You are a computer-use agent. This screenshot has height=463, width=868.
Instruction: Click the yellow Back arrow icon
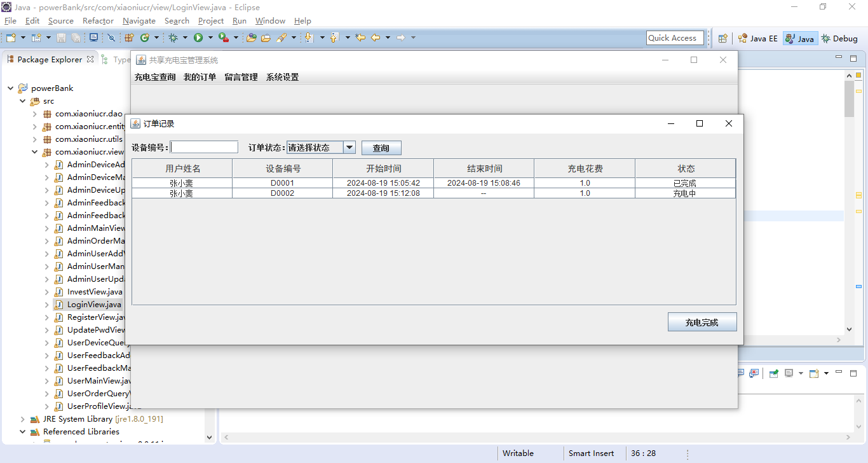376,38
